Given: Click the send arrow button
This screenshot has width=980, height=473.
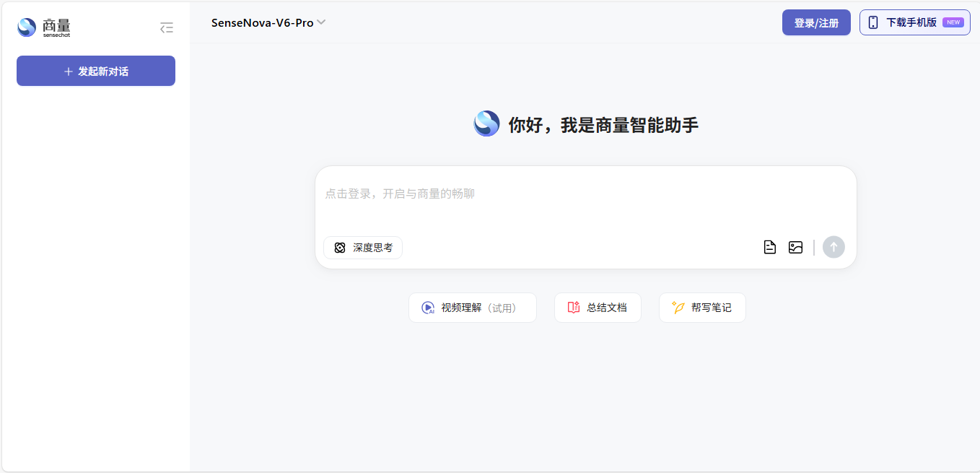Looking at the screenshot, I should click(834, 247).
